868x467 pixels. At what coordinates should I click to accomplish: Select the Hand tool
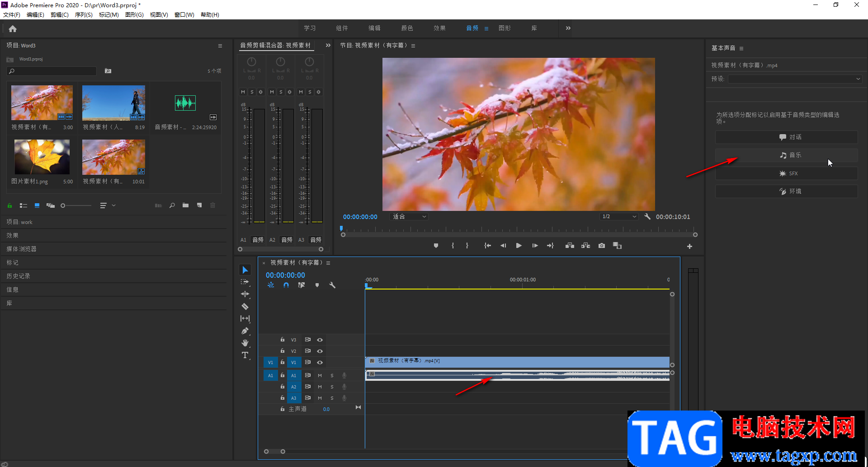tap(245, 343)
